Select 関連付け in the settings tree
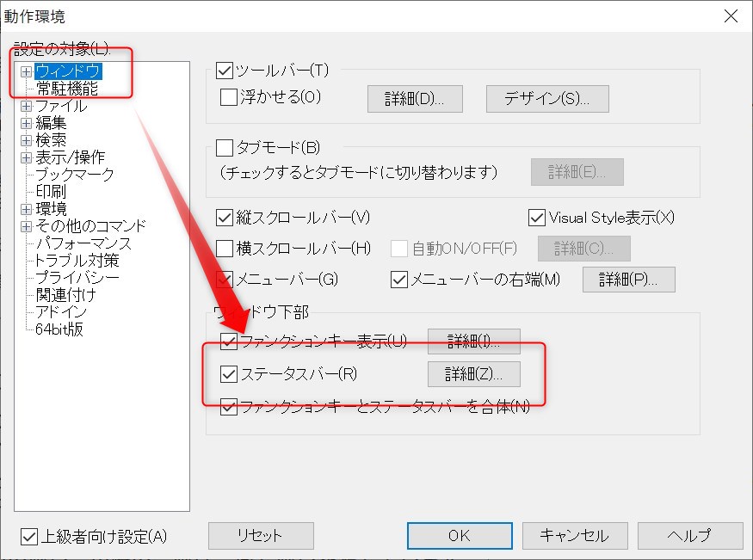Viewport: 753px width, 560px height. [65, 295]
